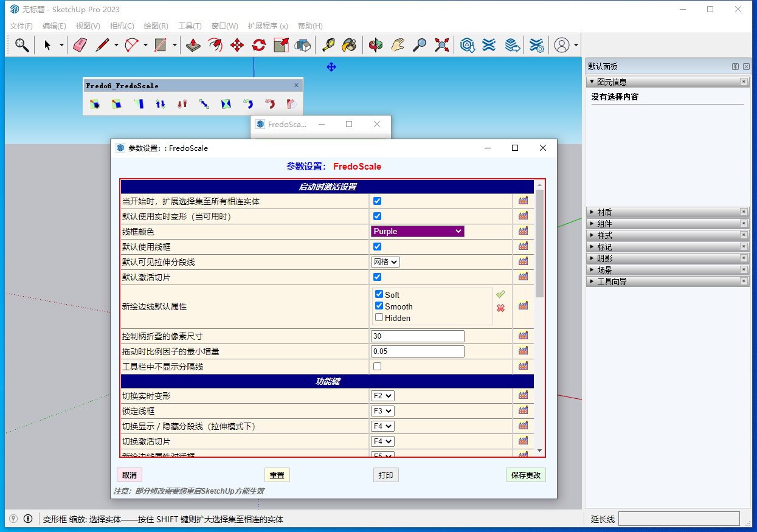Click the Tape Measure tool

tap(328, 45)
